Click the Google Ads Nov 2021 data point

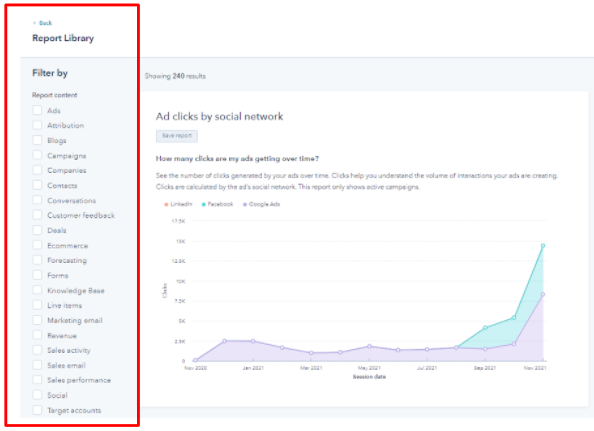pos(543,294)
